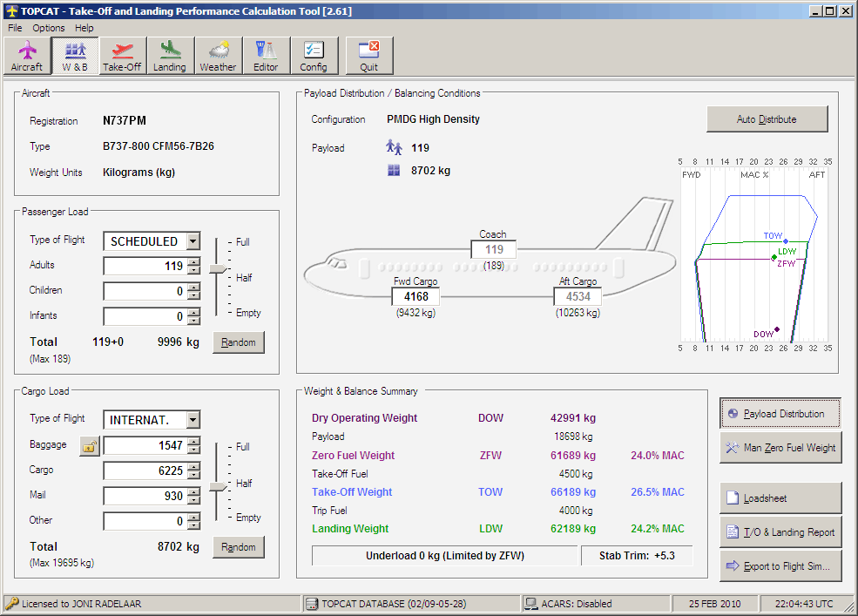This screenshot has width=858, height=616.
Task: Toggle the Baggage lock icon
Action: click(x=89, y=446)
